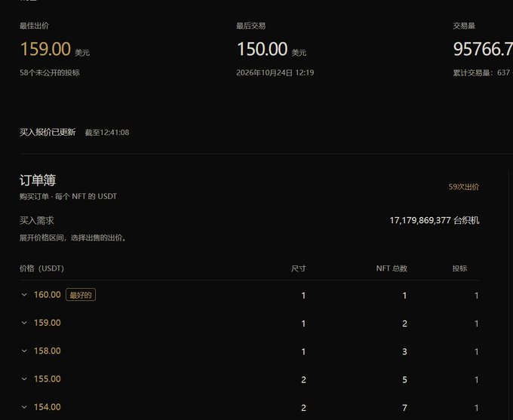
Task: Select the 155.00 price value
Action: point(47,379)
